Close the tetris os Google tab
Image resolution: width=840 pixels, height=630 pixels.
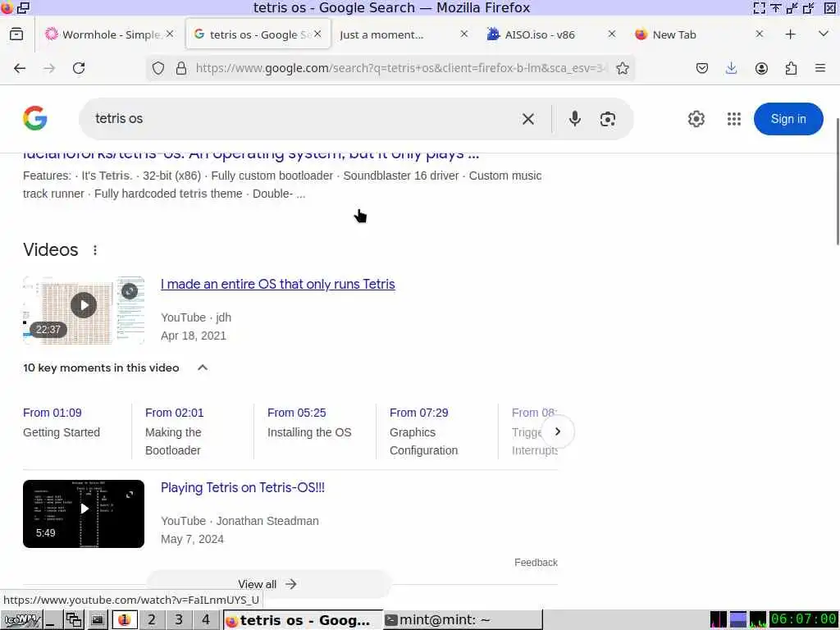click(x=317, y=34)
